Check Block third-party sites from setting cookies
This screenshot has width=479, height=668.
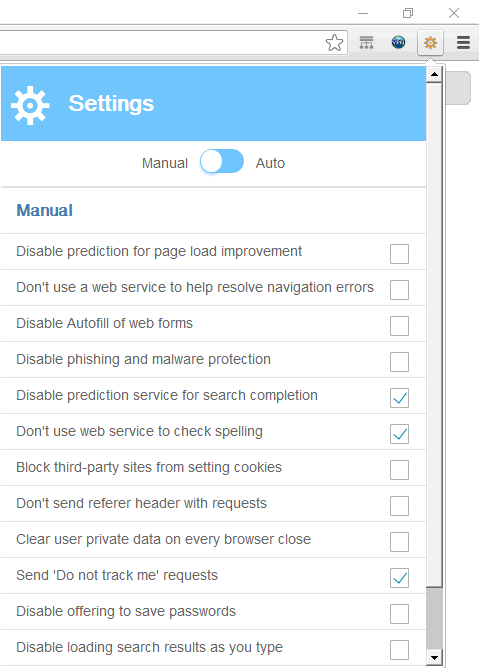click(399, 470)
